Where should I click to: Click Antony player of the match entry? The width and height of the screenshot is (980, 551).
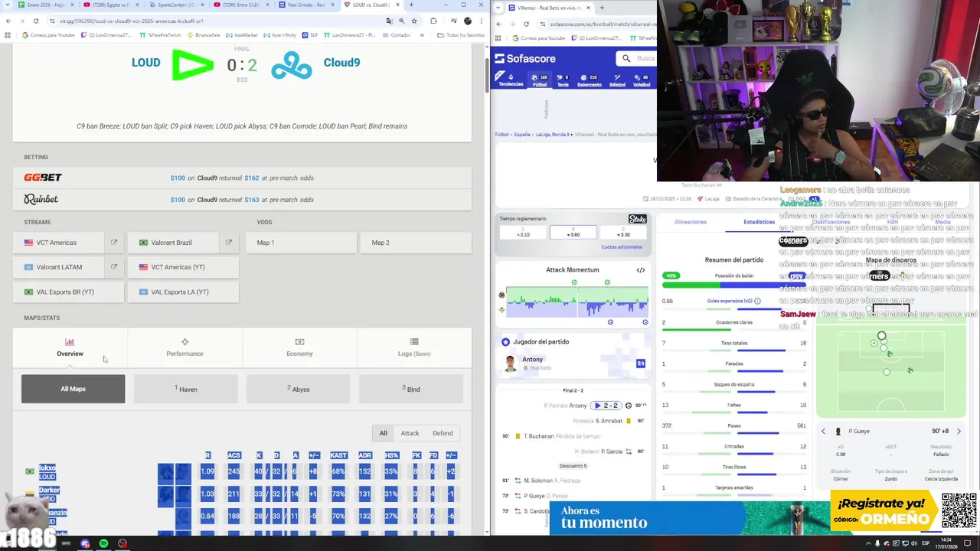coord(573,363)
